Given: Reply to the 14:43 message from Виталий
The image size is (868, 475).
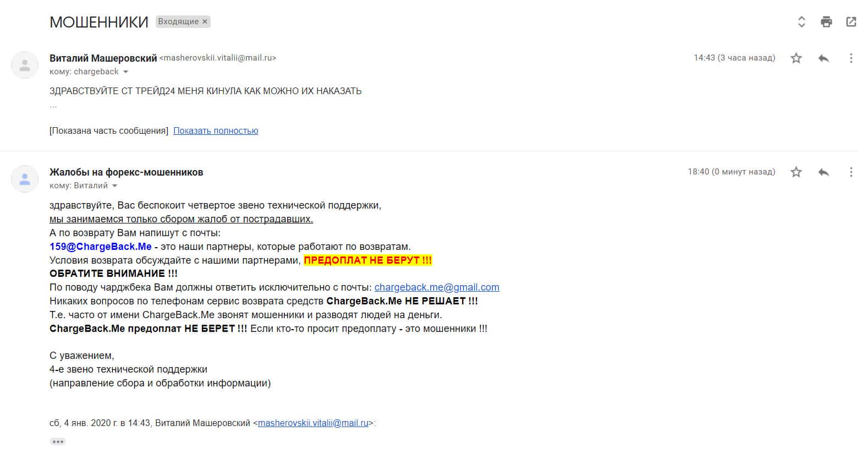Looking at the screenshot, I should [x=823, y=58].
